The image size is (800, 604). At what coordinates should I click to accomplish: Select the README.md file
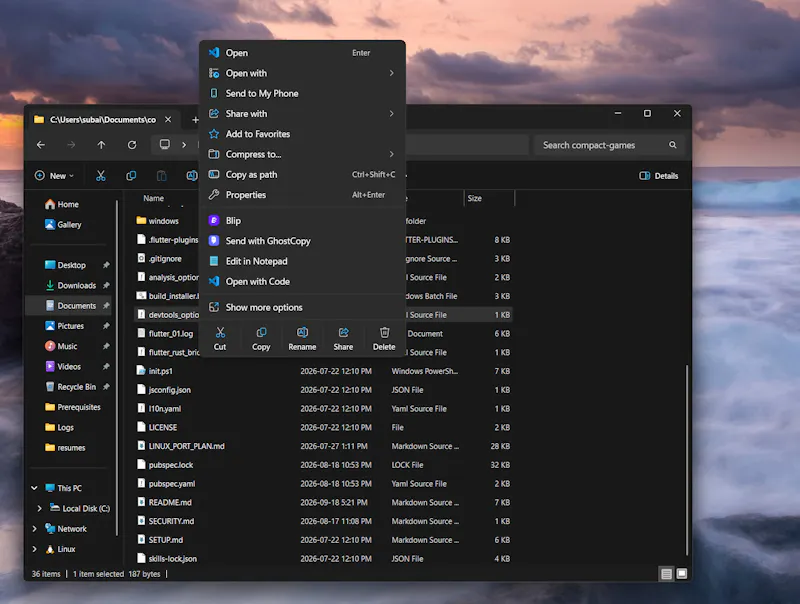[323, 502]
